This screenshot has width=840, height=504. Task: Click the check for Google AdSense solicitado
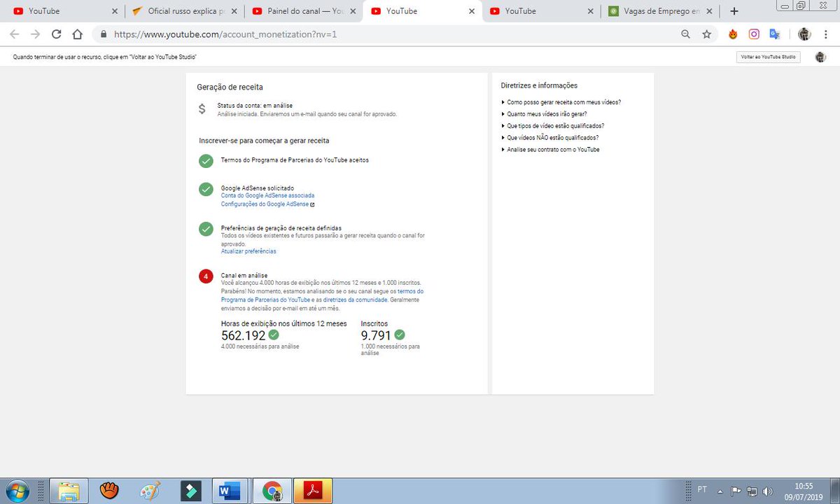[206, 190]
